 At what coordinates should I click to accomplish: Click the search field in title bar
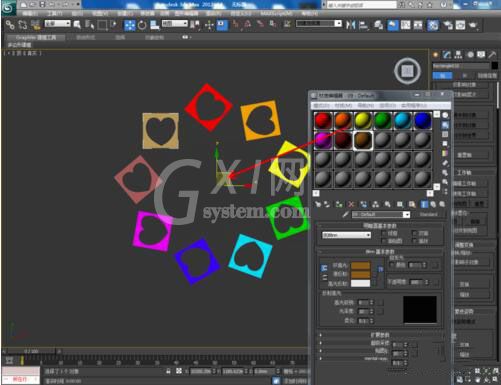pos(361,5)
